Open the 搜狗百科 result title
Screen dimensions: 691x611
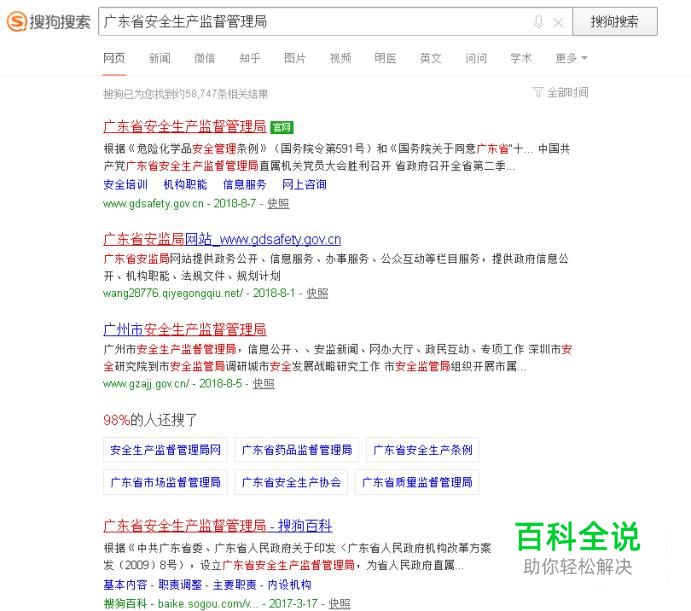(x=218, y=525)
